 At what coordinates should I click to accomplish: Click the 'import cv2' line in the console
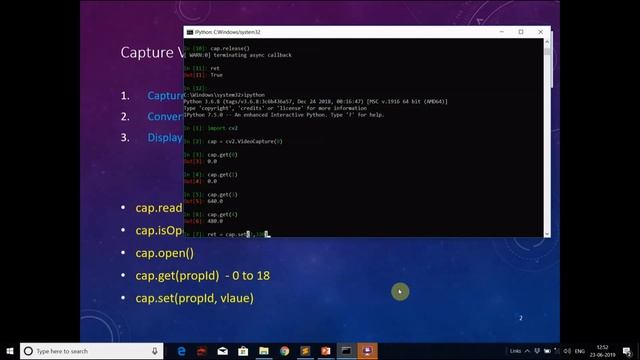[x=222, y=128]
